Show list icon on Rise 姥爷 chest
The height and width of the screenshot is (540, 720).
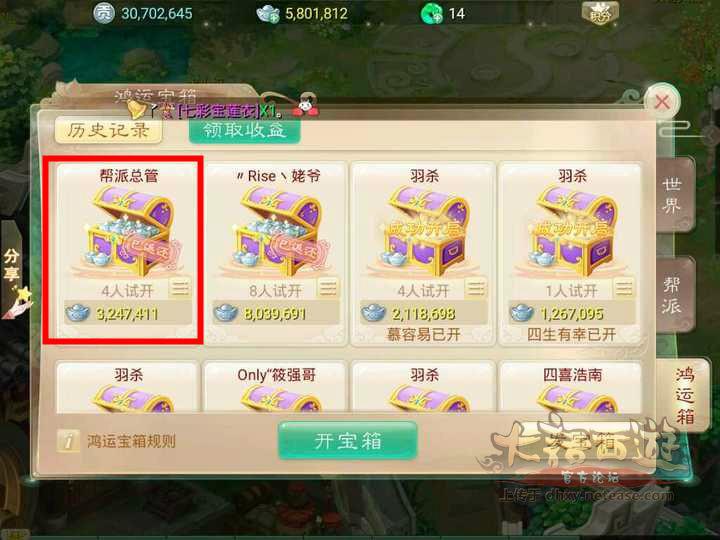pos(328,288)
